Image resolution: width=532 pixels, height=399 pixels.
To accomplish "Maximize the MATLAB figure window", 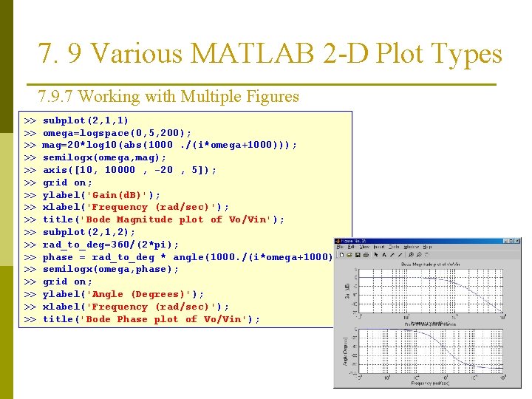I will coord(511,241).
